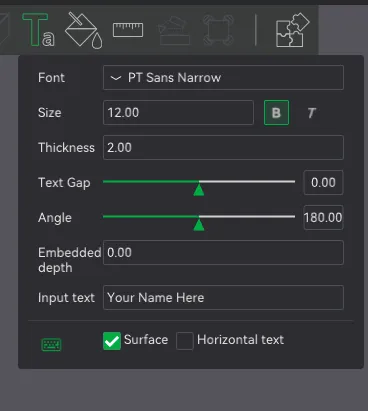
Task: Select the Measure ruler tool
Action: pyautogui.click(x=128, y=30)
